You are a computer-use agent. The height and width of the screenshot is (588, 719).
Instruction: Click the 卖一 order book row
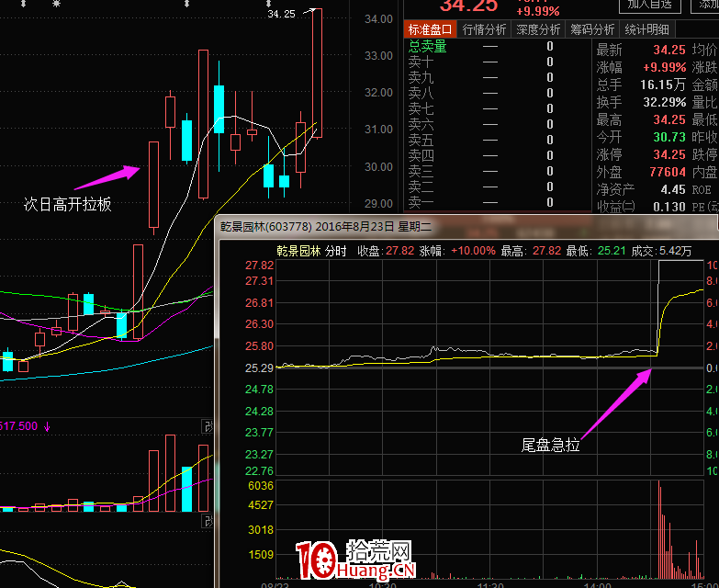421,202
